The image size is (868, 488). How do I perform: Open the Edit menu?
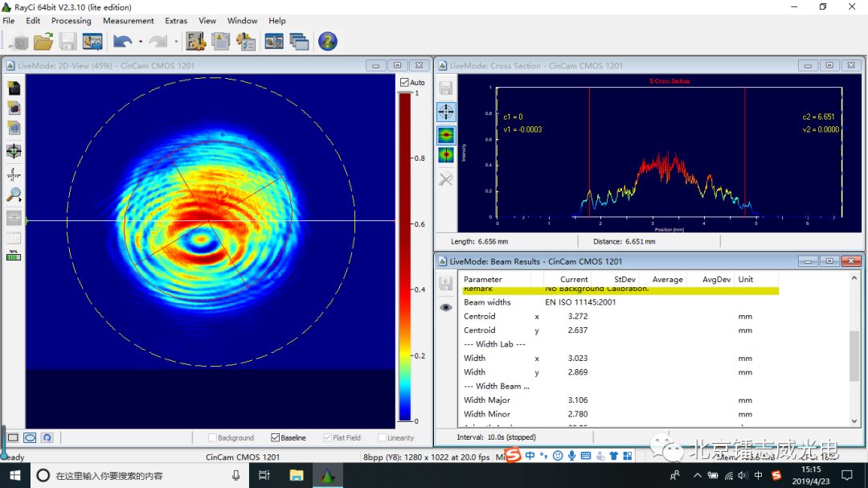click(x=33, y=20)
